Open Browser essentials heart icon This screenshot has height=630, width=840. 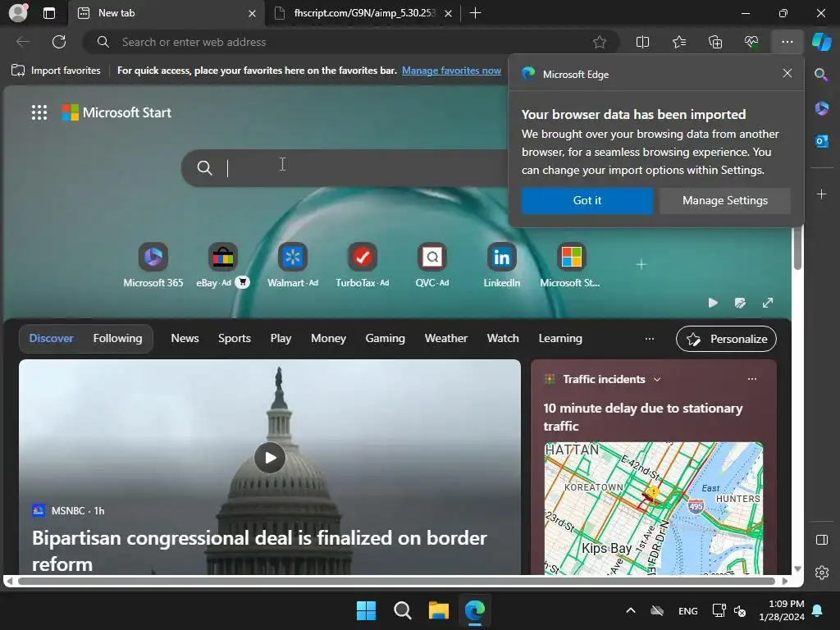click(751, 42)
